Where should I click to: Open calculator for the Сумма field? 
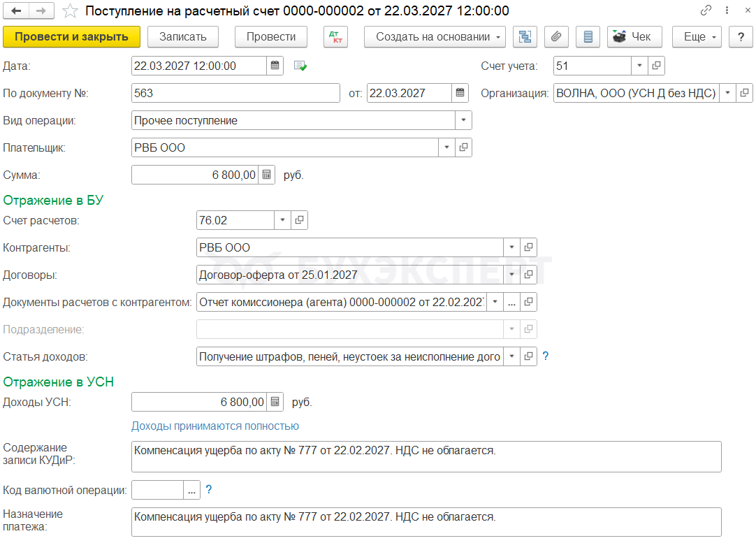[267, 175]
